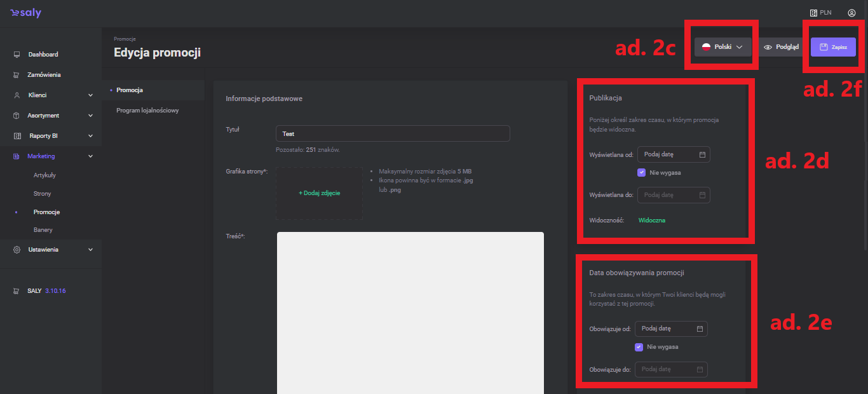Click the Saly logo in header
This screenshot has height=394, width=868.
pyautogui.click(x=25, y=13)
